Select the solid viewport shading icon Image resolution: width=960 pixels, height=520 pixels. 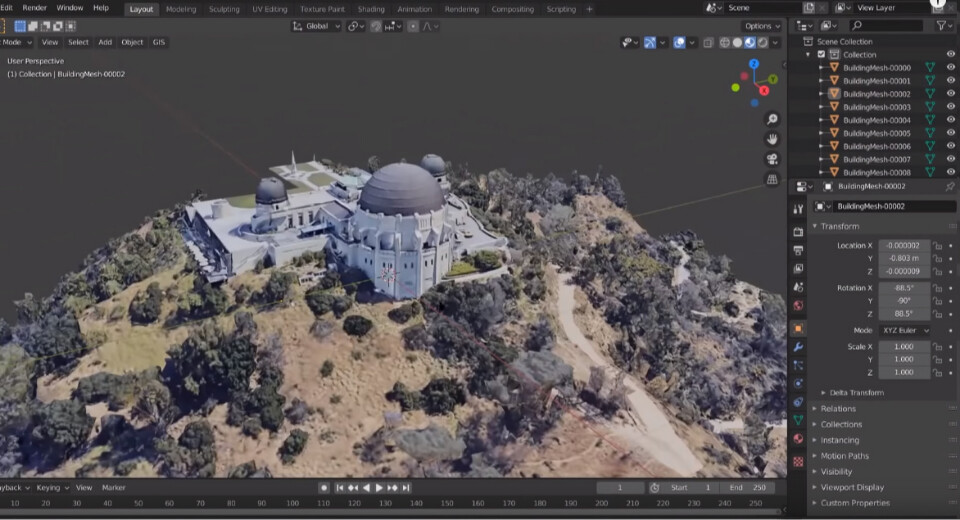coord(737,43)
